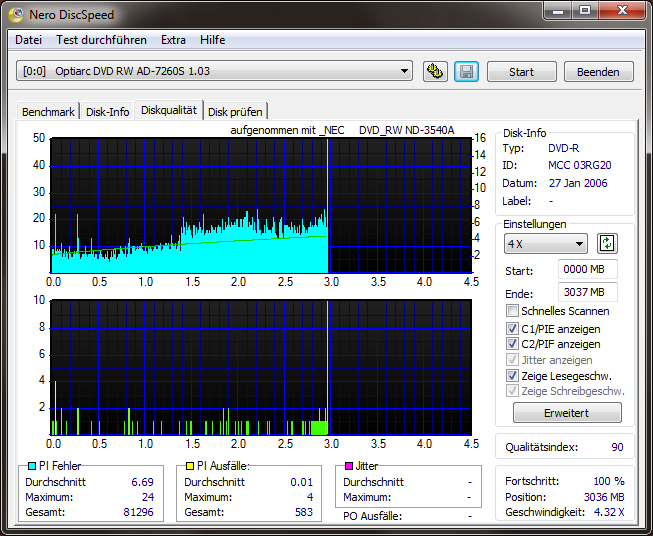Image resolution: width=653 pixels, height=536 pixels.
Task: Click the Nero DiscSpeed title bar icon
Action: point(16,15)
